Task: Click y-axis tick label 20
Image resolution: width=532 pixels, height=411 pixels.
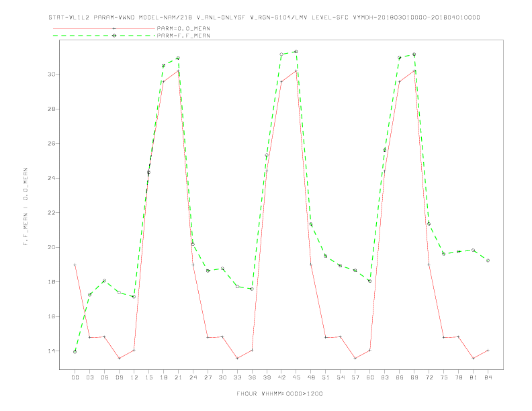Action: (x=52, y=247)
